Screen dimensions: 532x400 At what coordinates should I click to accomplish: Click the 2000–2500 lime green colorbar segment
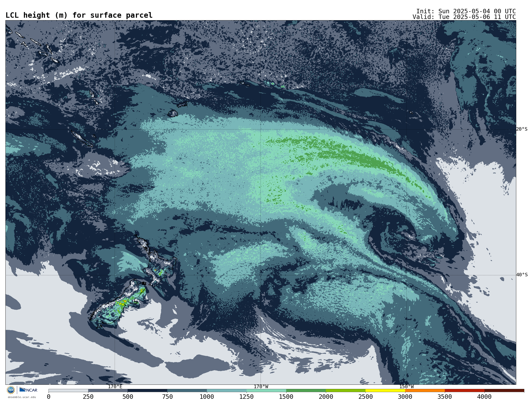click(x=346, y=390)
